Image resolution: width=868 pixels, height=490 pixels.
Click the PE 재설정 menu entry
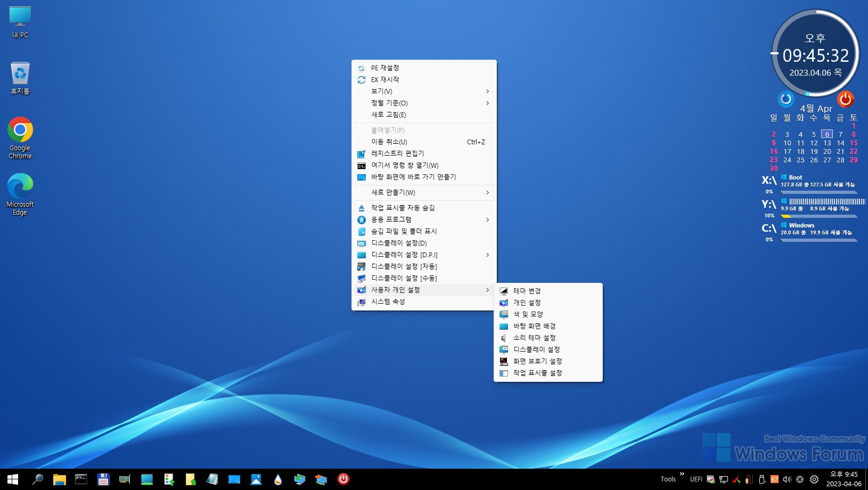point(424,68)
